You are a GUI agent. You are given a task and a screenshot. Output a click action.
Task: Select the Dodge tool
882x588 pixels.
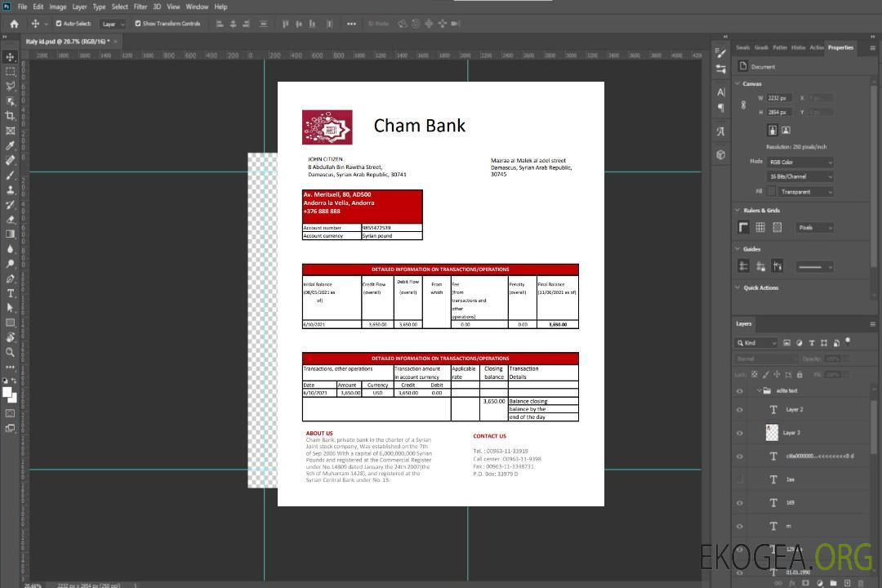(10, 264)
